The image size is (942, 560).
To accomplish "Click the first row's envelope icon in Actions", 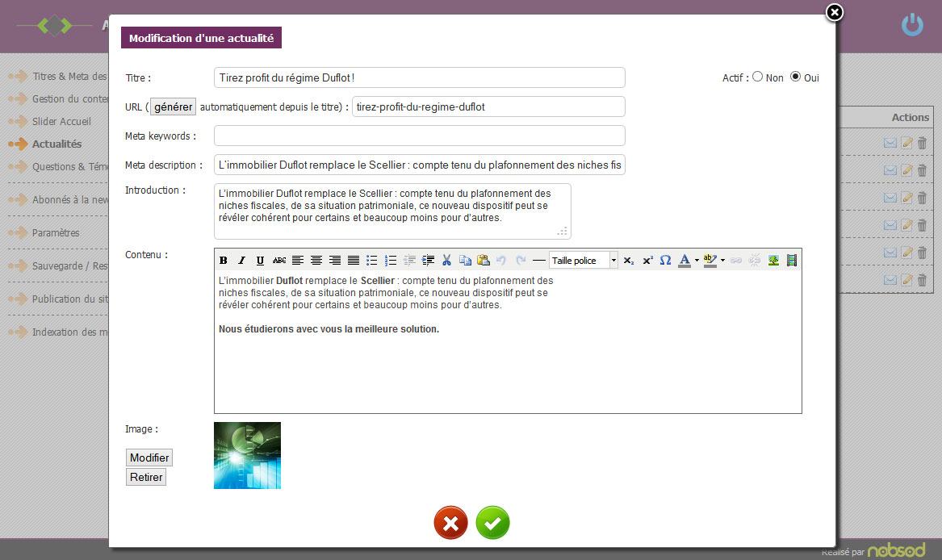I will click(890, 143).
